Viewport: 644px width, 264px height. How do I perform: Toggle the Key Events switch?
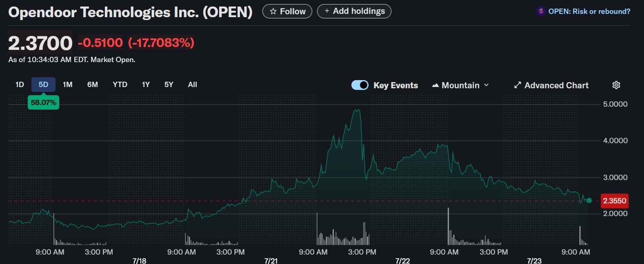click(x=360, y=85)
